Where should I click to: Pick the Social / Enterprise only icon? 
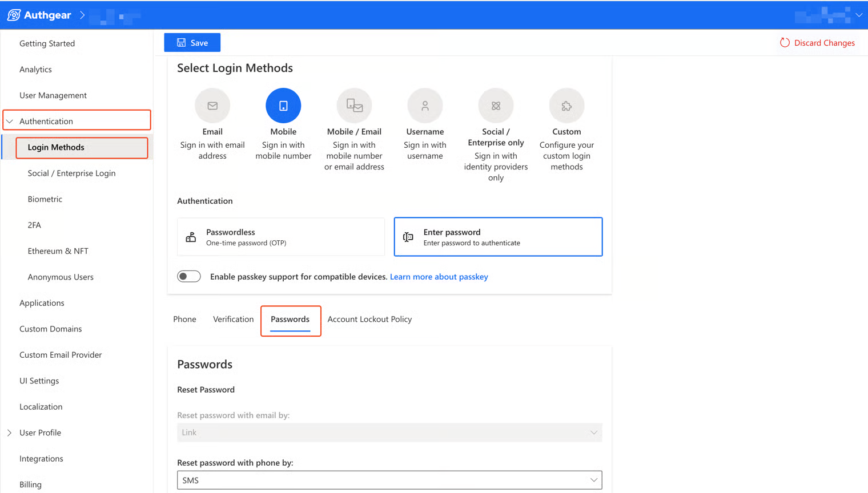(496, 106)
